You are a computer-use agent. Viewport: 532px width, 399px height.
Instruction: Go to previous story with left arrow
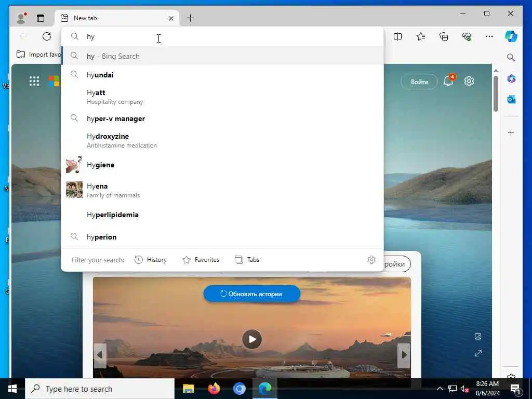(x=100, y=355)
